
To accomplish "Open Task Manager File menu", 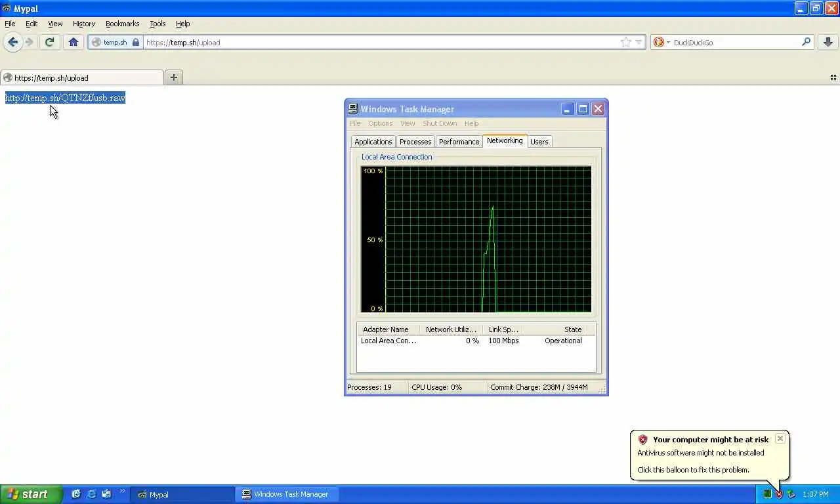I will coord(355,123).
